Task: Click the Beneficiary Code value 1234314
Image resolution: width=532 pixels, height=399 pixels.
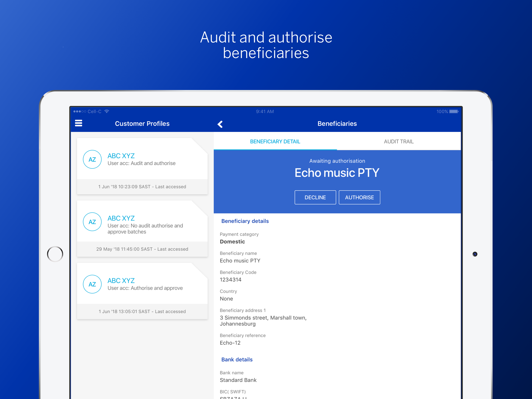Action: (230, 280)
